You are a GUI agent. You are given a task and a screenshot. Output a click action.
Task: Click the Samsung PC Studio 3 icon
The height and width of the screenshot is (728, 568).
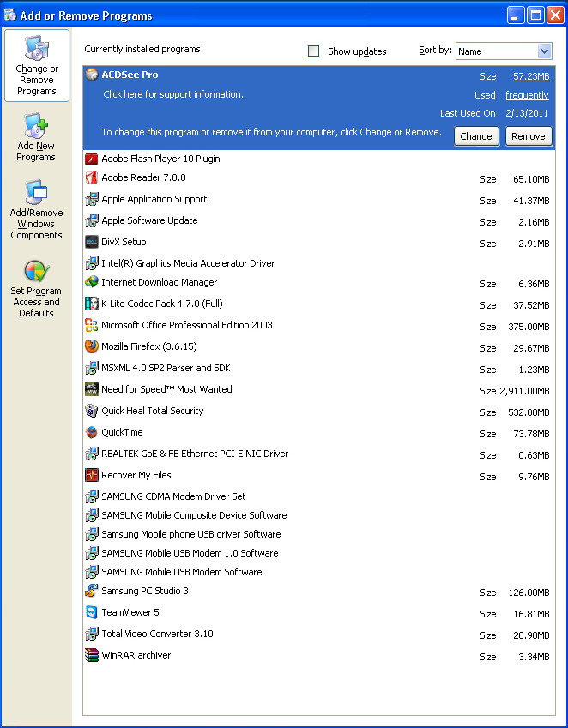(x=92, y=591)
